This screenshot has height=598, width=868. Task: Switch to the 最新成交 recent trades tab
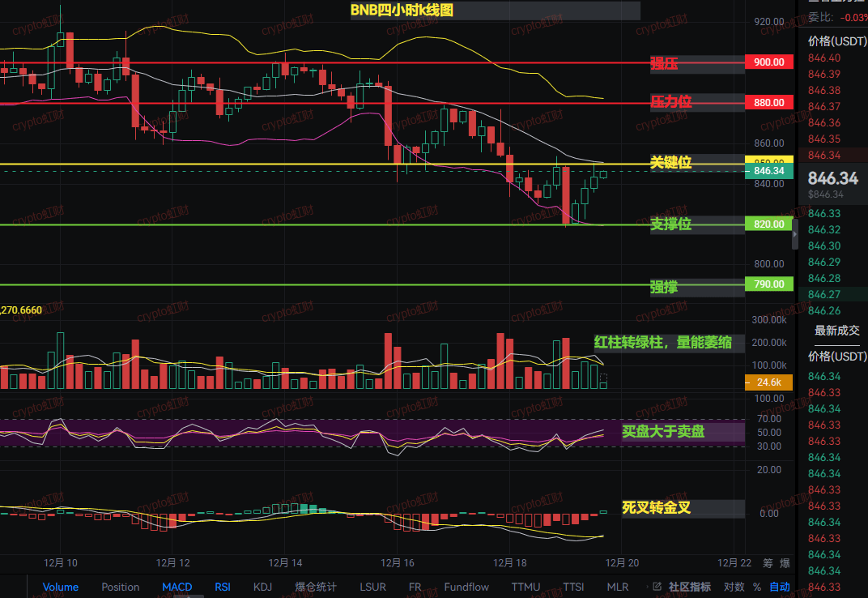tap(836, 331)
